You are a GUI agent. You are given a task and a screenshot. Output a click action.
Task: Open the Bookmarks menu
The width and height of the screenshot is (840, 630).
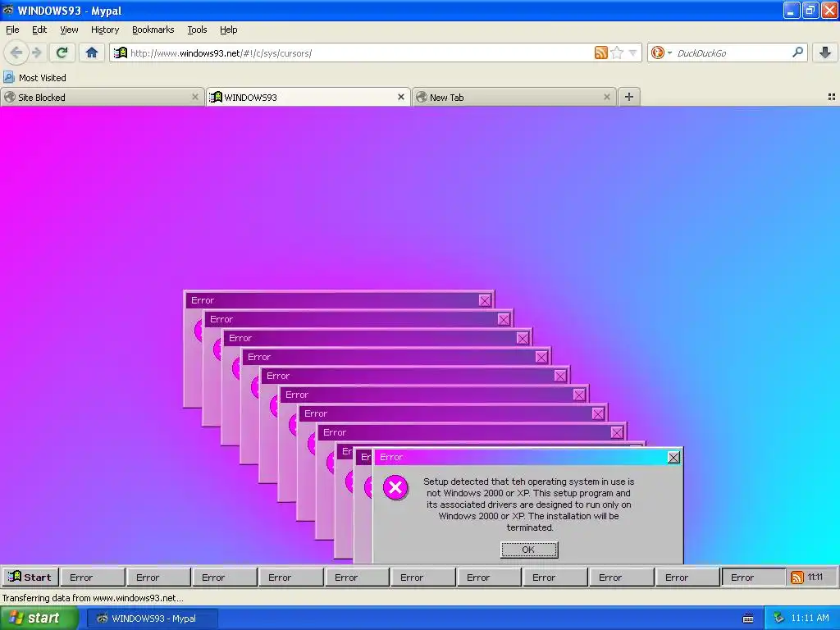pyautogui.click(x=153, y=30)
